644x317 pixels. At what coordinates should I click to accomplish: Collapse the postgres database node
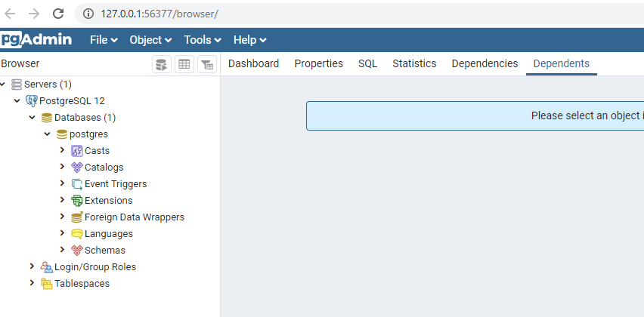point(47,134)
